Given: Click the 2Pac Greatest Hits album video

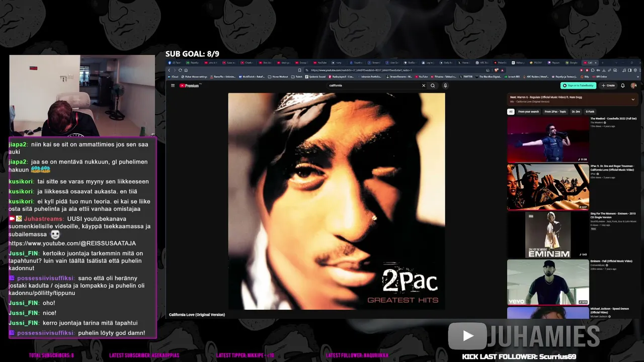Looking at the screenshot, I should (337, 201).
